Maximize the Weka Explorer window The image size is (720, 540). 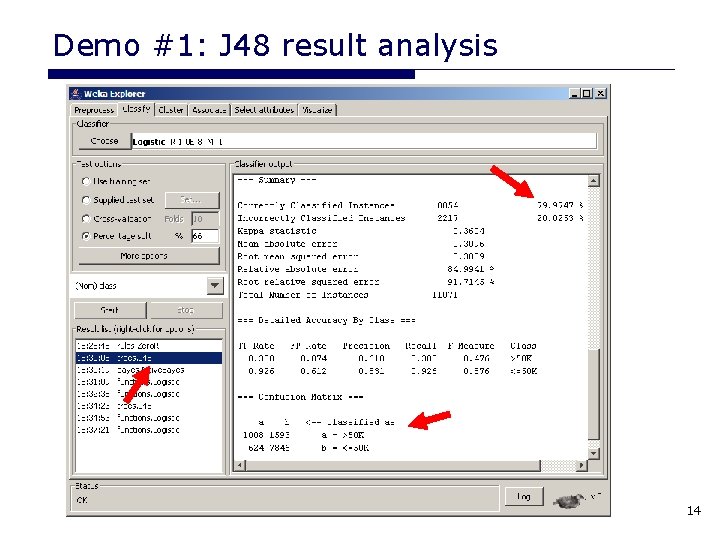pos(586,93)
